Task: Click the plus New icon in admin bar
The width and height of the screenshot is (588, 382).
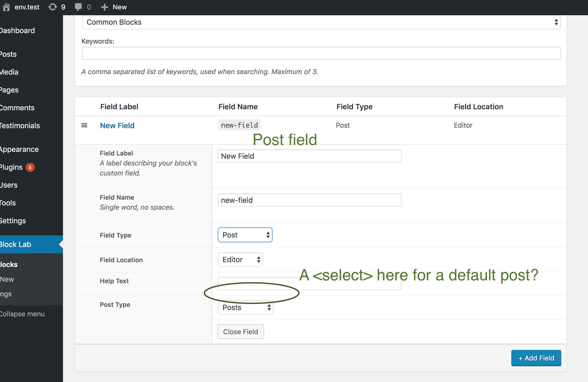Action: 104,7
